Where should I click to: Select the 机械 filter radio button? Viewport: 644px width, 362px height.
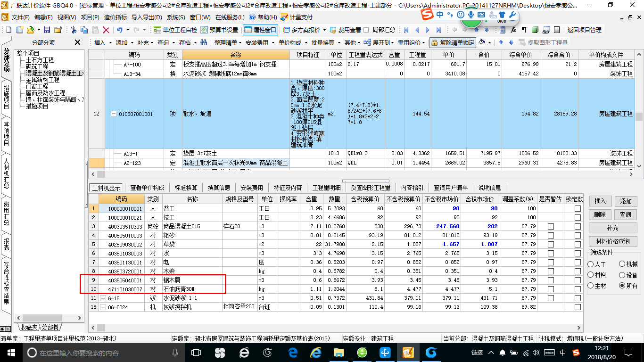coord(622,264)
